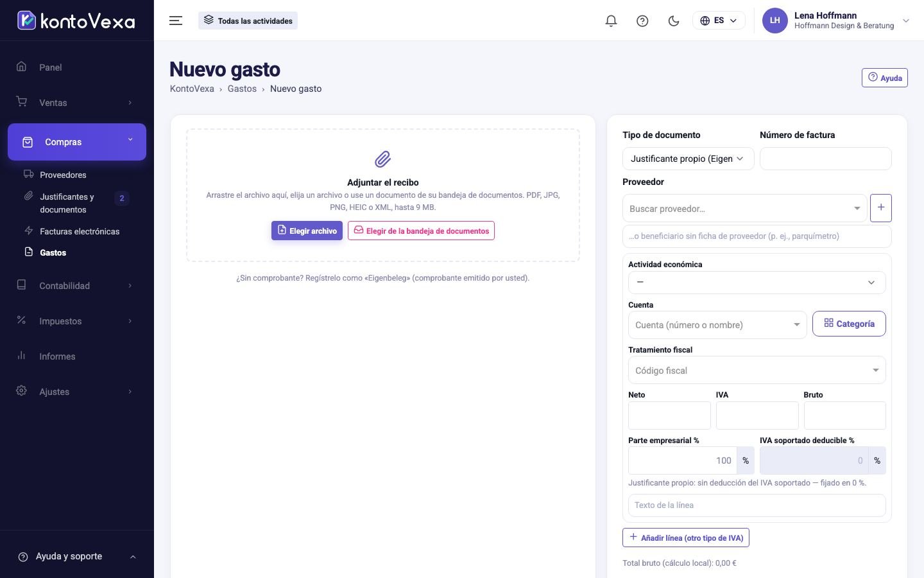Screen dimensions: 924x578
Task: Click the Ayuda button on the page
Action: click(884, 78)
